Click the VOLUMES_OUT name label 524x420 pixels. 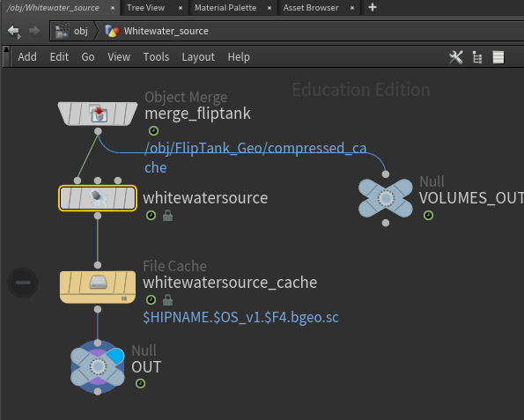point(471,198)
